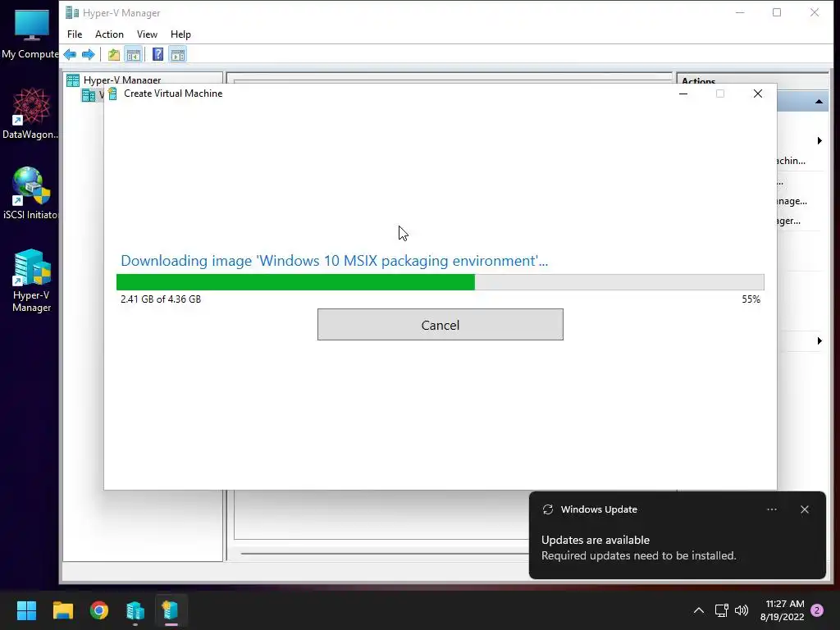The width and height of the screenshot is (840, 630).
Task: Open the Windows Start menu
Action: pyautogui.click(x=26, y=610)
